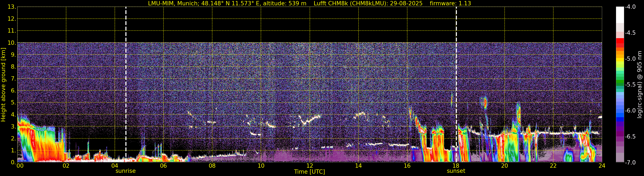Click the height axis tick label '2.'
Viewport: 644px width, 176px height.
pyautogui.click(x=13, y=138)
